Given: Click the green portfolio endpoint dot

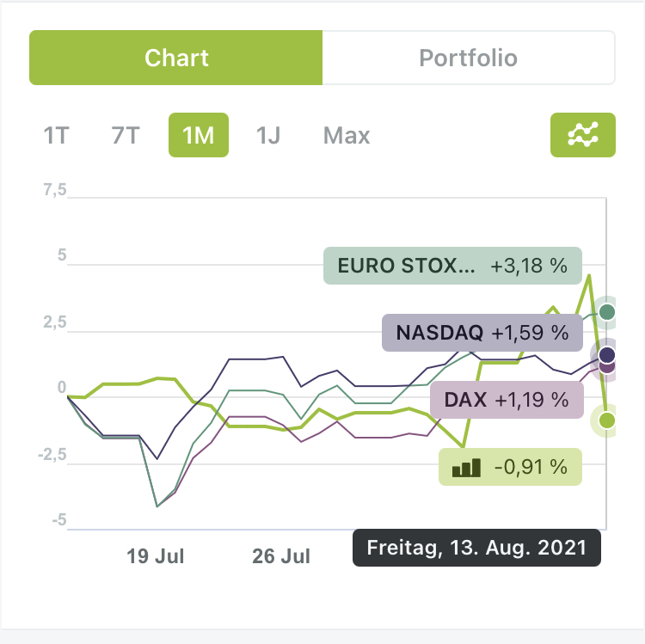Looking at the screenshot, I should (x=607, y=420).
